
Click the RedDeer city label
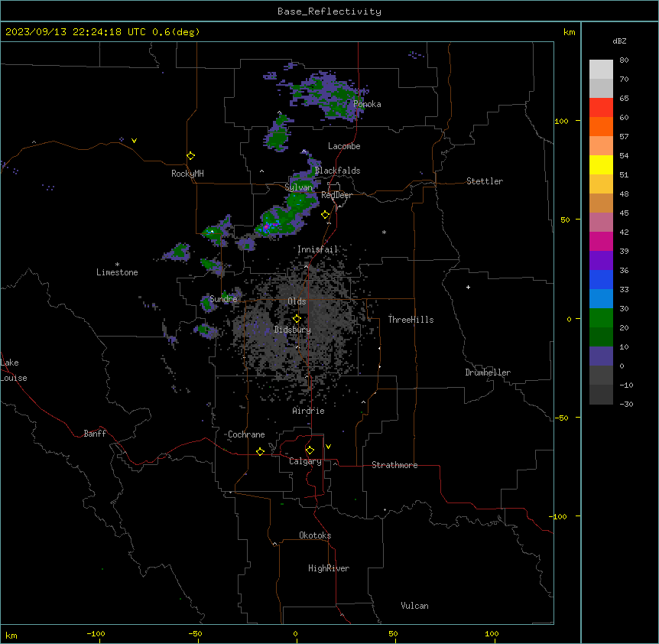(336, 195)
